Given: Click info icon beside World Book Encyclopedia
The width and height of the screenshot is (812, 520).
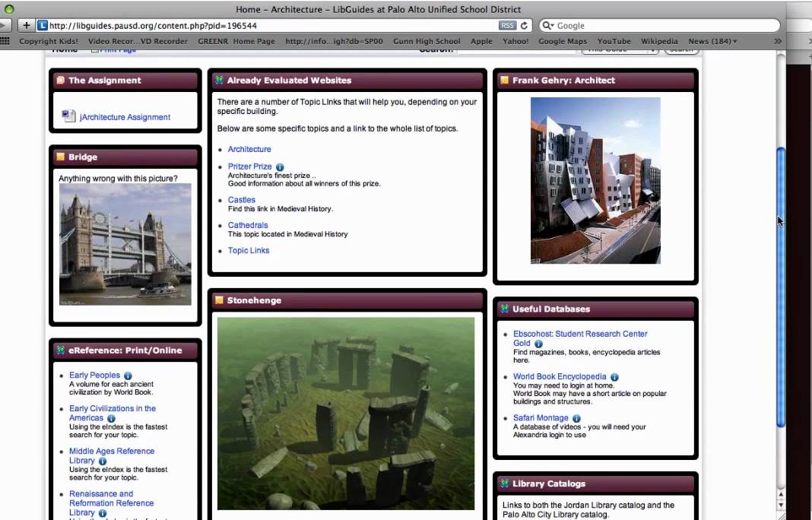Looking at the screenshot, I should 614,377.
